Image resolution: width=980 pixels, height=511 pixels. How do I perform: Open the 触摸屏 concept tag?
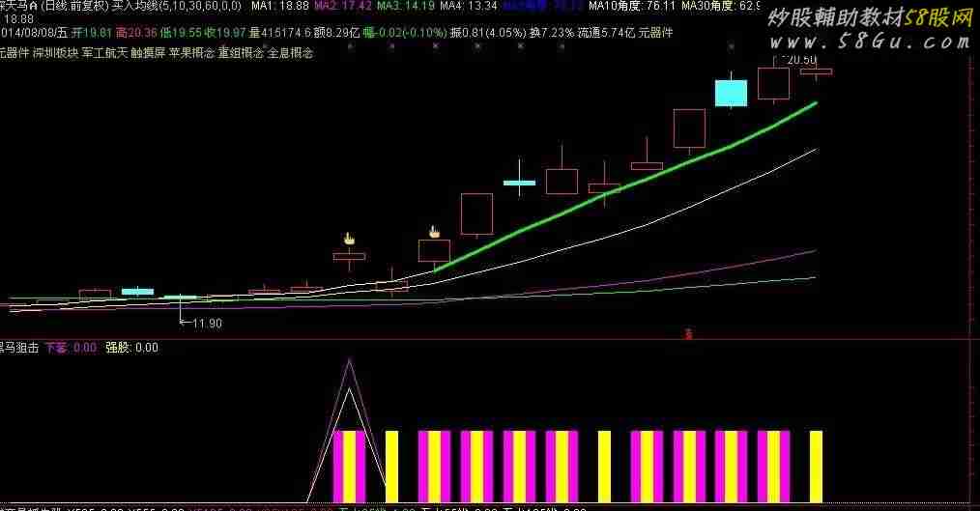click(x=148, y=53)
